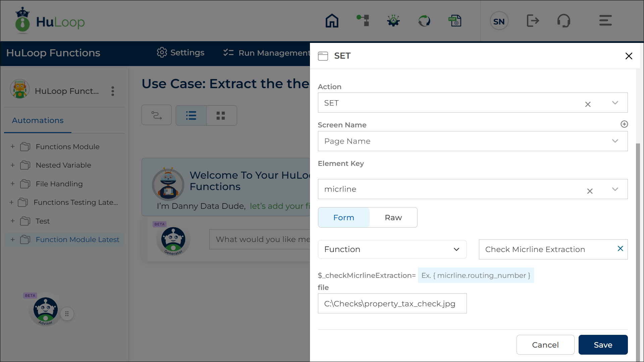The width and height of the screenshot is (644, 362).
Task: Select list view for the use case
Action: [x=191, y=115]
